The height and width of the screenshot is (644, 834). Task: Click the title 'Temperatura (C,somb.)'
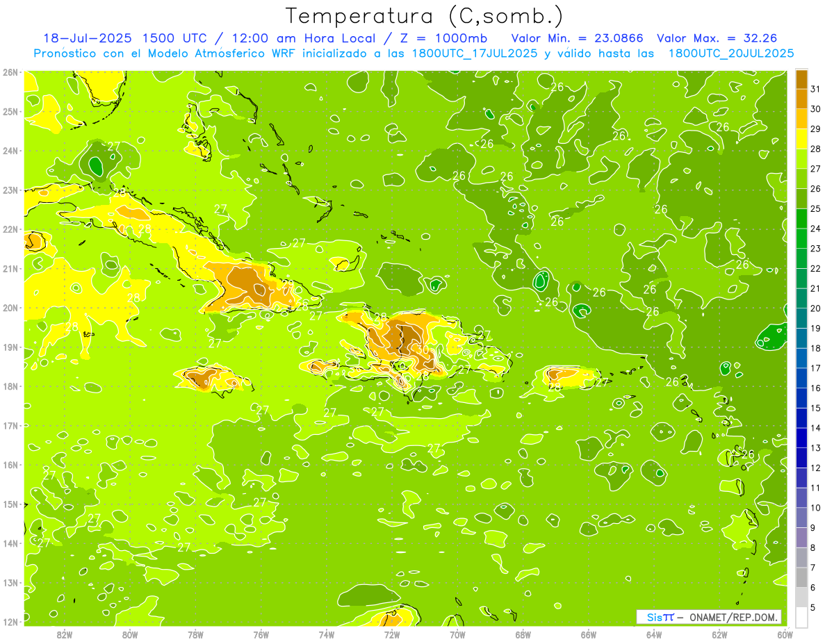point(425,16)
